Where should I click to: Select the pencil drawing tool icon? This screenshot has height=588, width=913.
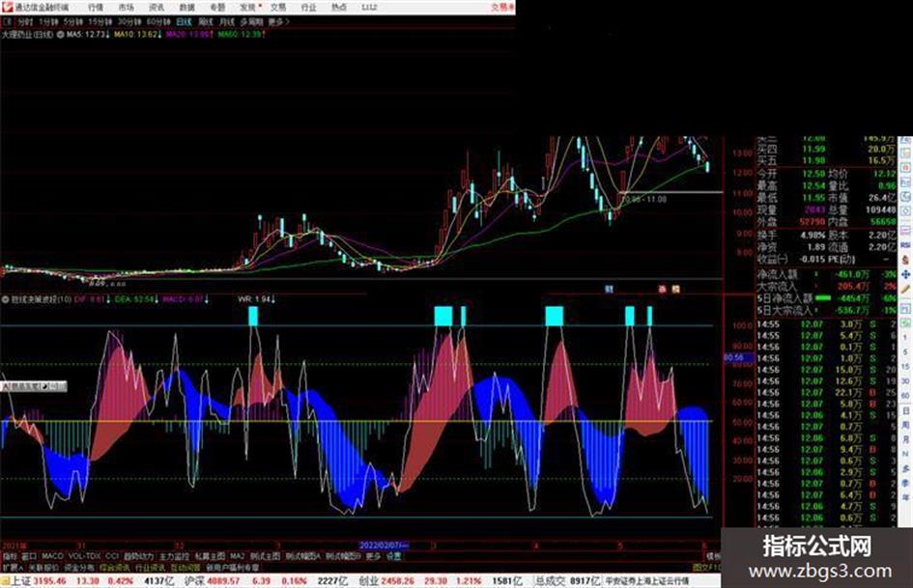pyautogui.click(x=905, y=288)
